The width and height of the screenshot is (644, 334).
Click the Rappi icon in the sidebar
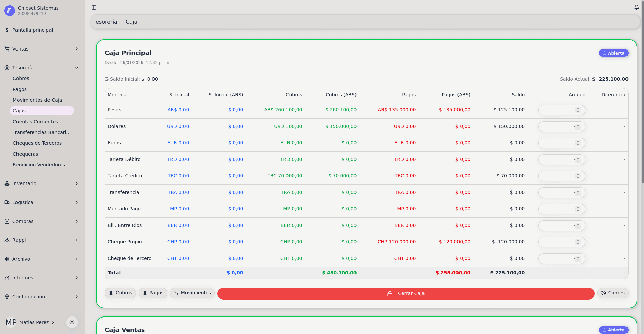click(7, 240)
